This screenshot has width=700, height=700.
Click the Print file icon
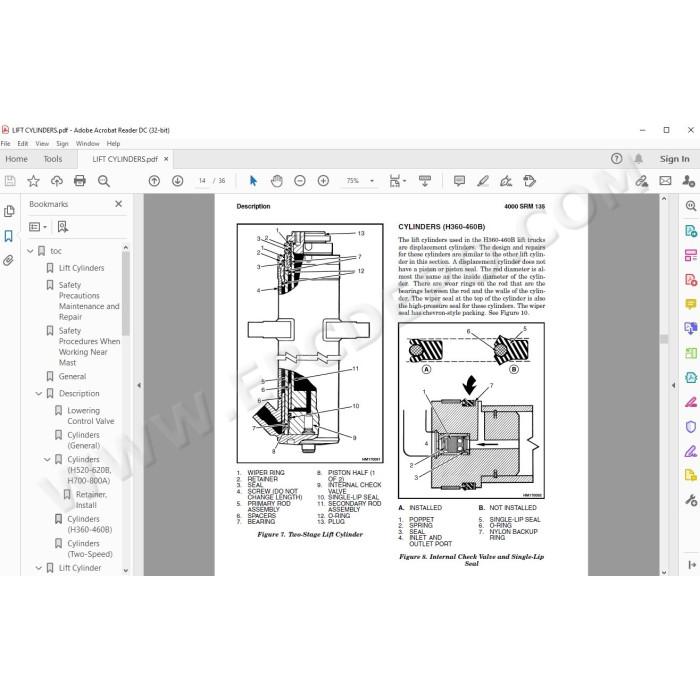[80, 181]
